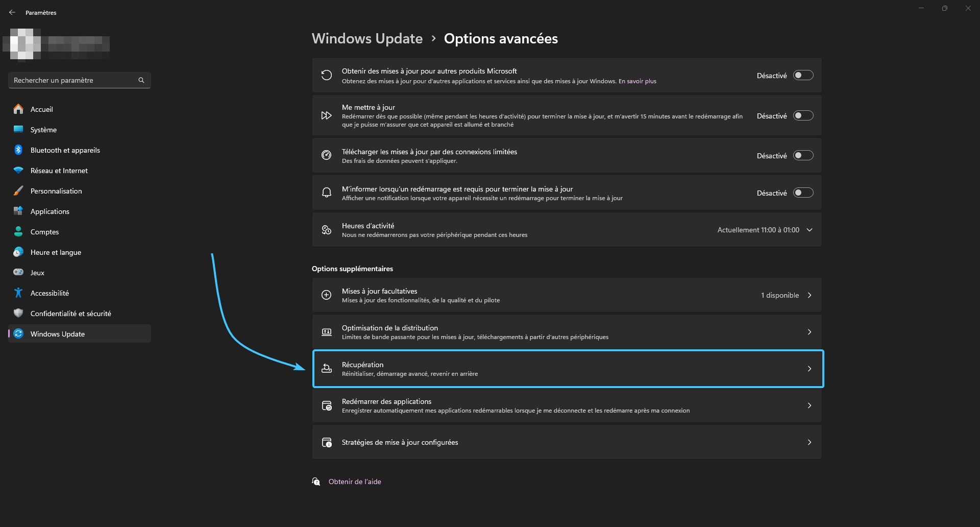
Task: Click the Heures d'activité icon
Action: coord(327,230)
